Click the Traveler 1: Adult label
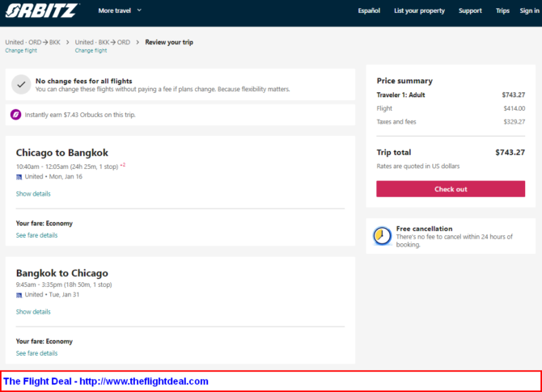The width and height of the screenshot is (542, 392). point(400,95)
